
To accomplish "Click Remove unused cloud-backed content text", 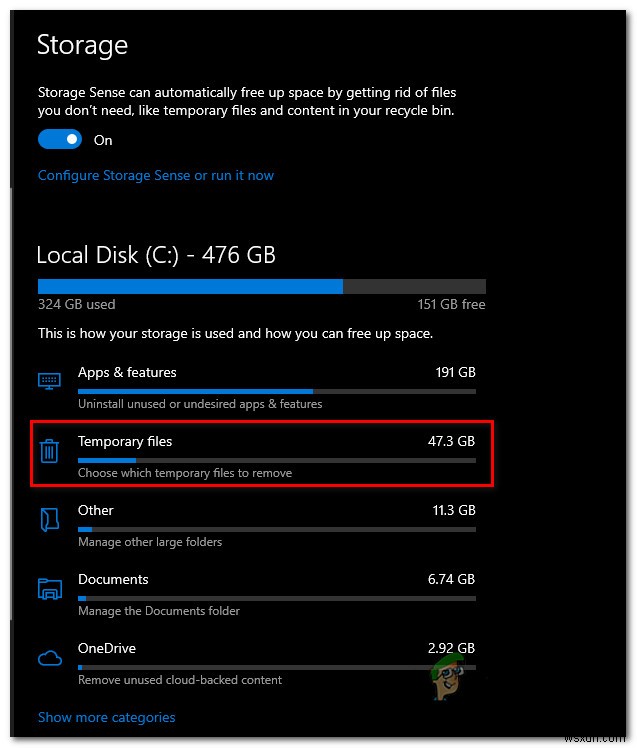I will click(180, 680).
